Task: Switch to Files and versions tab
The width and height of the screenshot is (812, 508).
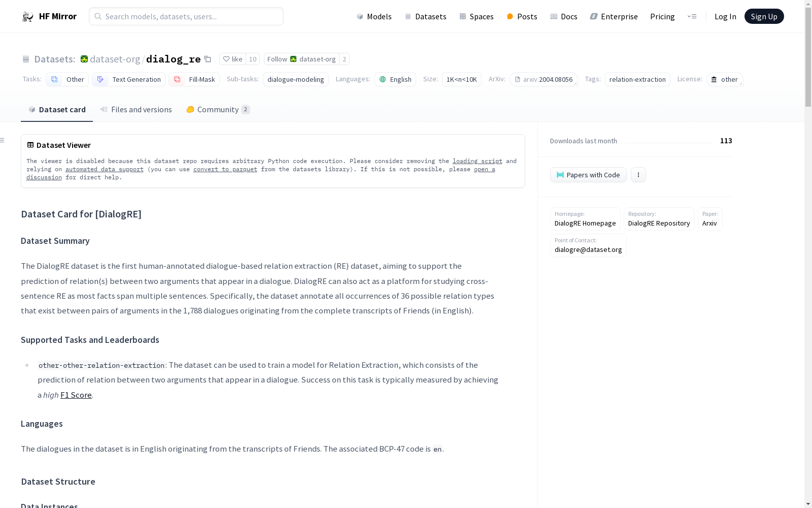Action: pyautogui.click(x=136, y=109)
